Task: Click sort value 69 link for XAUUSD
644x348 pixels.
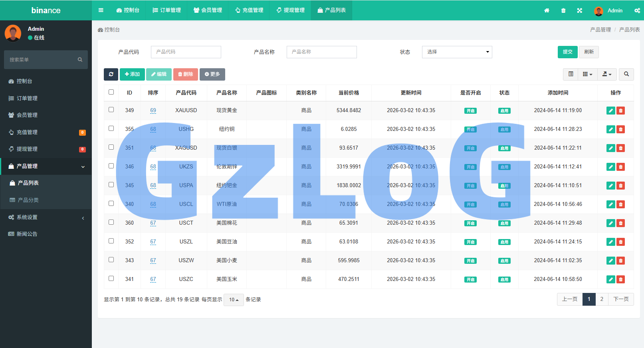Action: pyautogui.click(x=153, y=111)
